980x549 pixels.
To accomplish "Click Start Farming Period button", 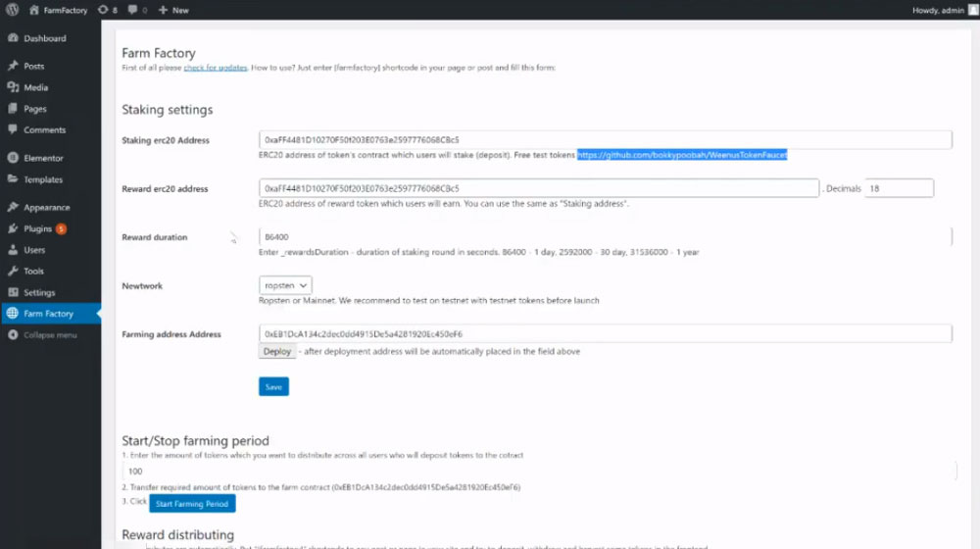I will pos(192,503).
